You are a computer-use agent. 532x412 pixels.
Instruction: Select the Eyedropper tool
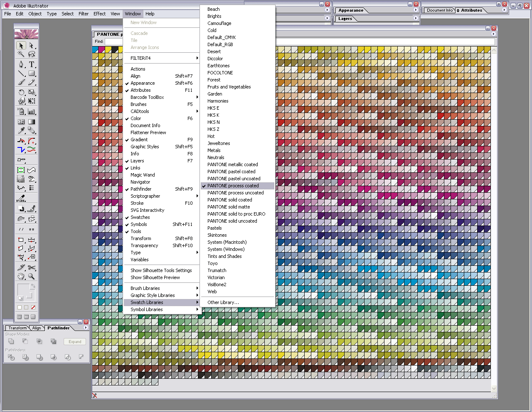click(x=21, y=130)
